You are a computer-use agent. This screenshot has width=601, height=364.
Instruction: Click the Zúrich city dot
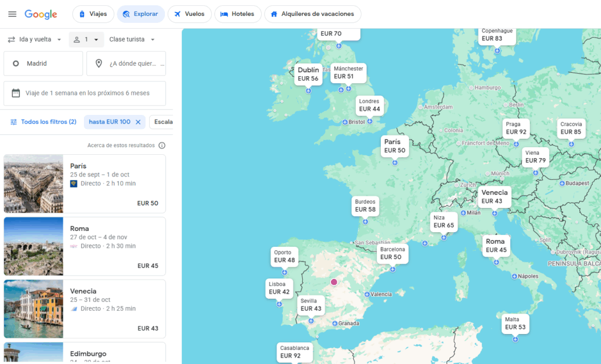(457, 185)
